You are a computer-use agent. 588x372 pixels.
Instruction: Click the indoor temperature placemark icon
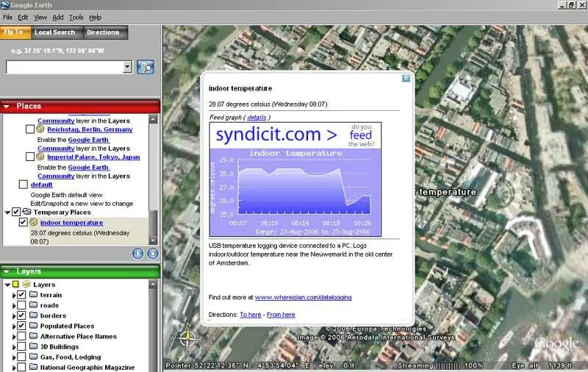[33, 222]
